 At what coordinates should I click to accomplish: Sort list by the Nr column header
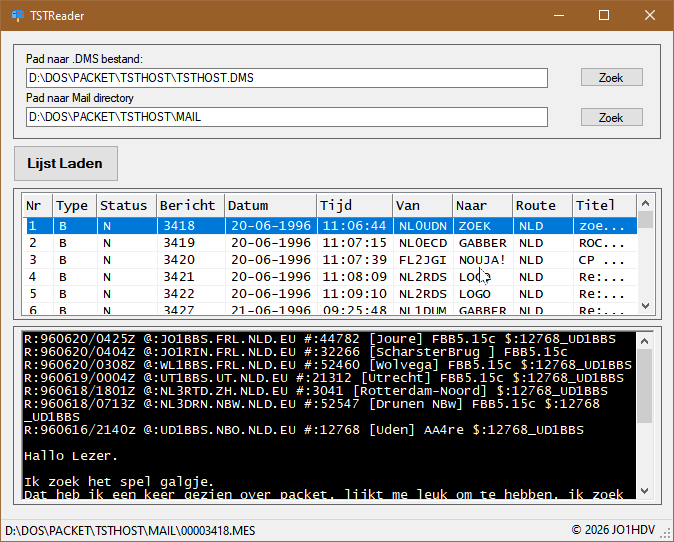pyautogui.click(x=37, y=205)
